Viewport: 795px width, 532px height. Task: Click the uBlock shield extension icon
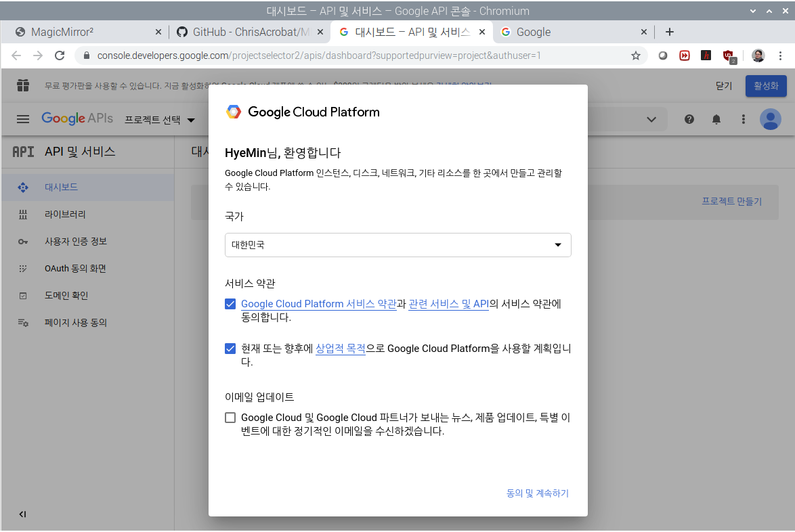pyautogui.click(x=729, y=56)
